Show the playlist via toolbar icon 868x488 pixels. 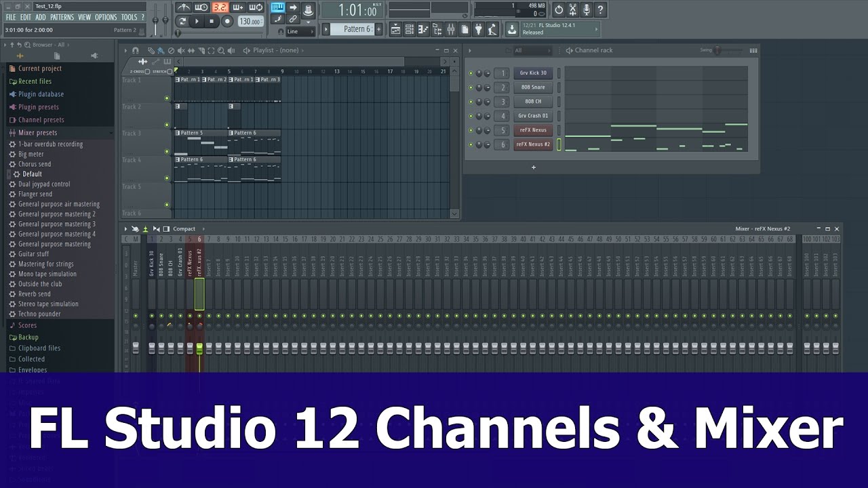(396, 29)
